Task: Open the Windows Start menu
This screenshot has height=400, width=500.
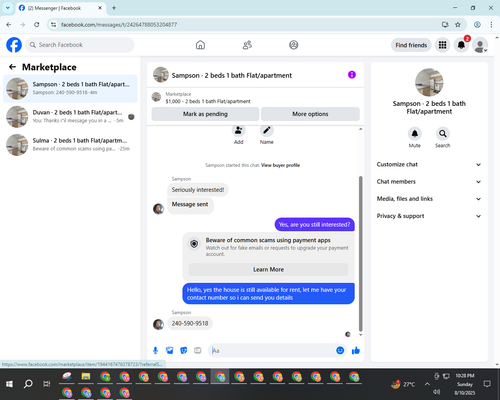Action: [9, 384]
